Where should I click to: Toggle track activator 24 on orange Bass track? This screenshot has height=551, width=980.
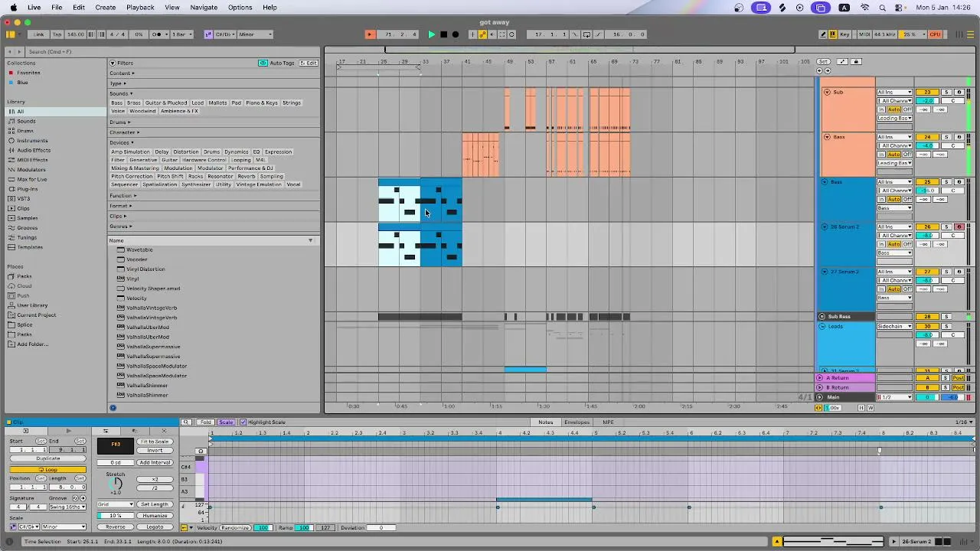pyautogui.click(x=927, y=137)
